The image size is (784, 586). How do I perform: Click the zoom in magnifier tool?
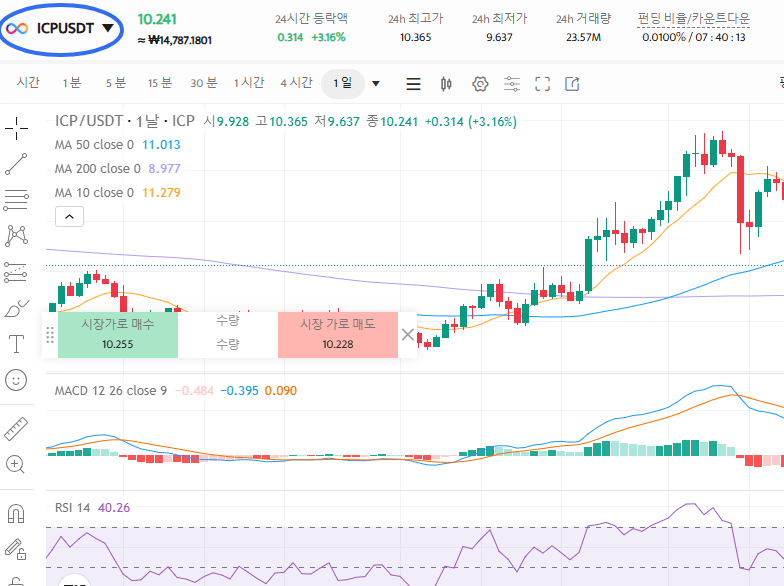[x=16, y=464]
